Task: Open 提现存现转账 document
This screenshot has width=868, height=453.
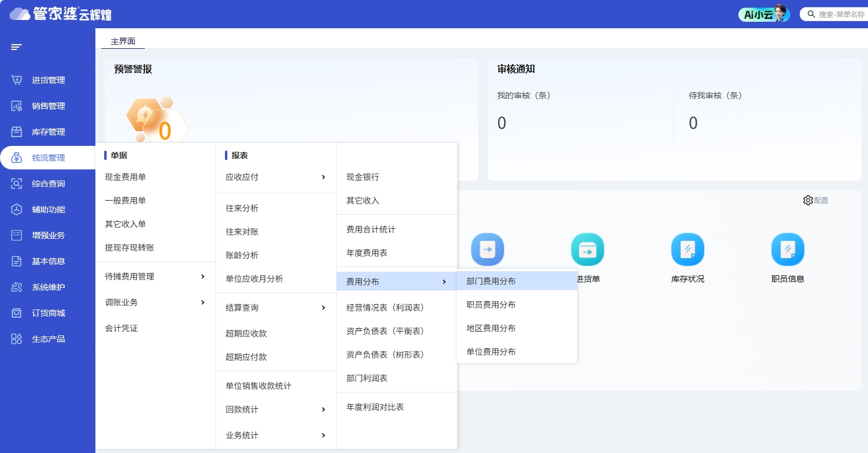Action: coord(130,248)
